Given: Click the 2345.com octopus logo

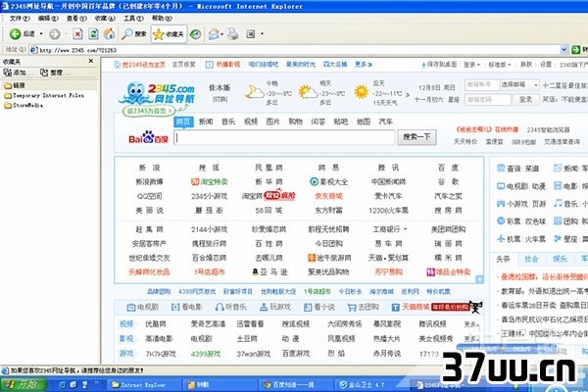Looking at the screenshot, I should [x=157, y=94].
